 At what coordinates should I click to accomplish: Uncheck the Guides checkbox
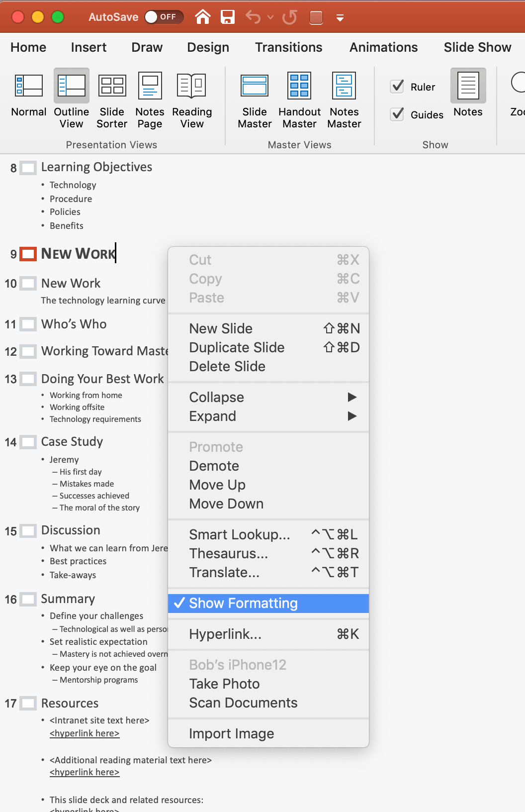397,114
